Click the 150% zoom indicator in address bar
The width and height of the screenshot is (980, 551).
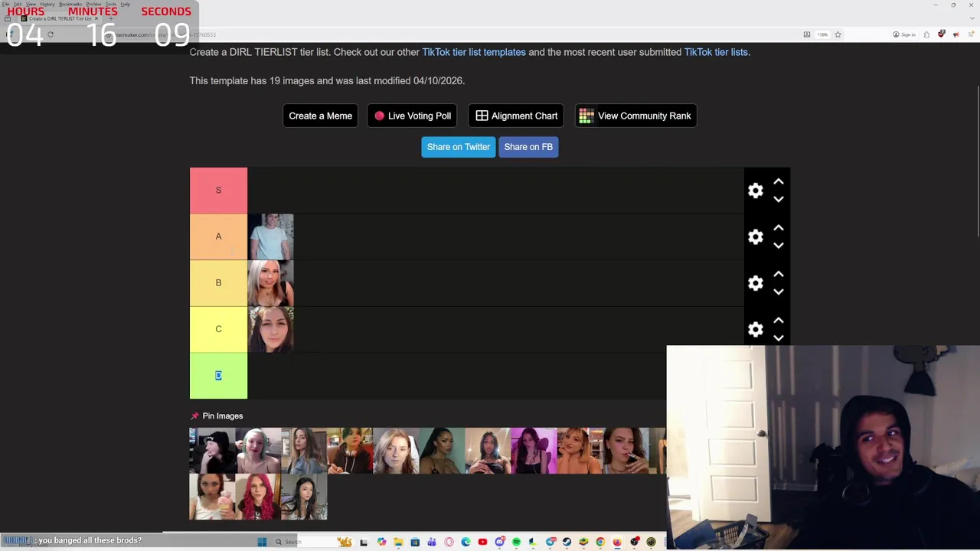pos(822,34)
